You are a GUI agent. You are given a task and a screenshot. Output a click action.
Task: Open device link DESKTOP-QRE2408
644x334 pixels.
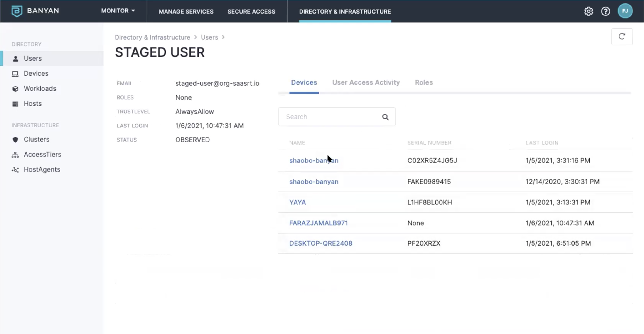point(320,243)
